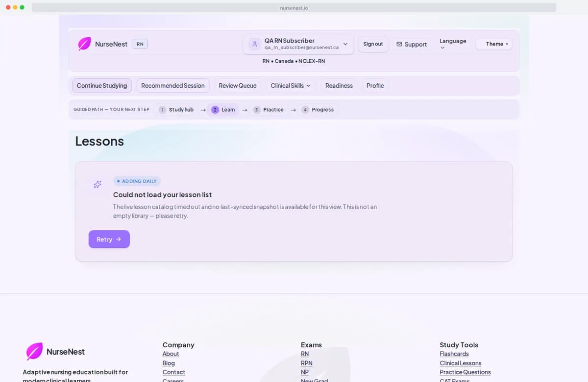
Task: Click the ADDING DAILY badge
Action: [137, 181]
